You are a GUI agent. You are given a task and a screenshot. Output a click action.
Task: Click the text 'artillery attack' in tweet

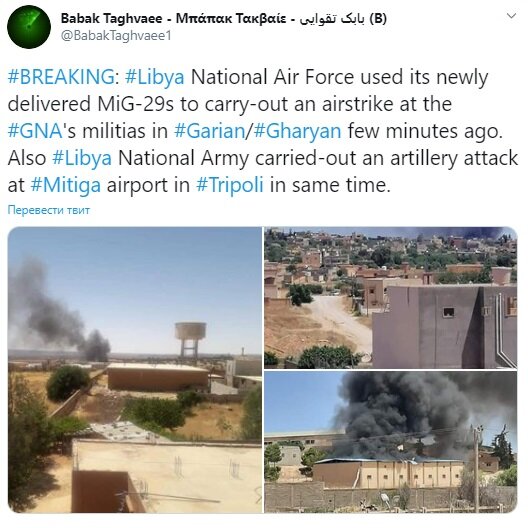(454, 158)
